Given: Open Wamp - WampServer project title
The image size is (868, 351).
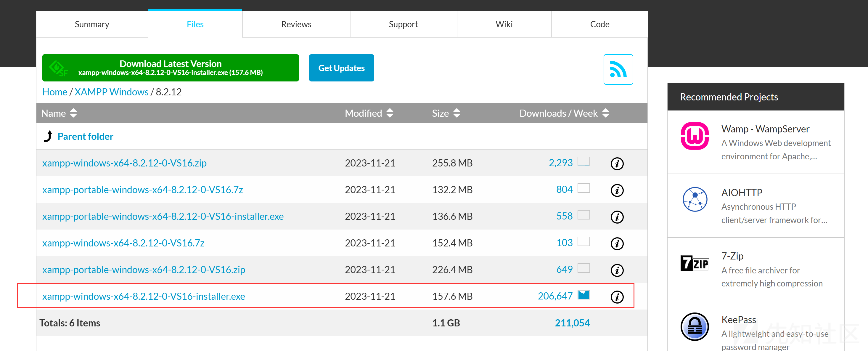Looking at the screenshot, I should (765, 129).
